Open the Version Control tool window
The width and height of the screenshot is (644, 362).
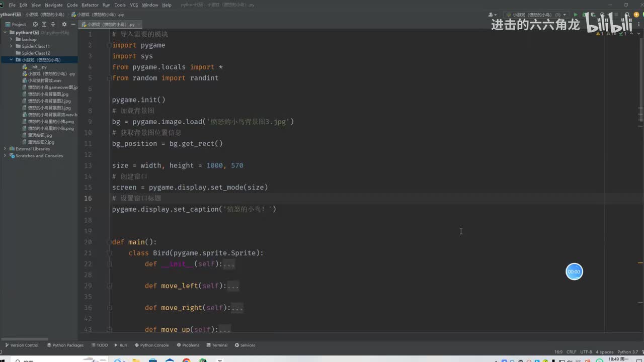[x=22, y=345]
